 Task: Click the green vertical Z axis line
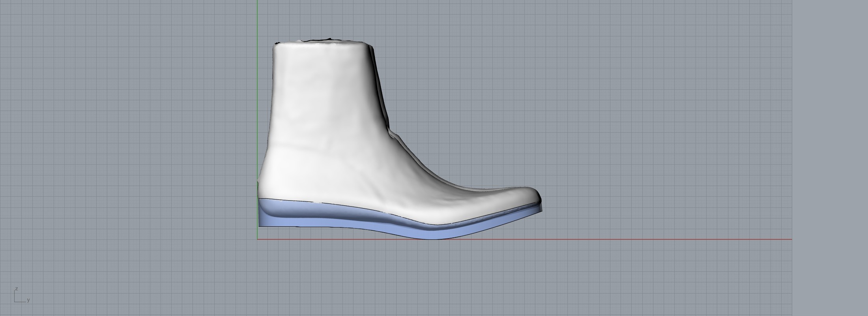[x=257, y=99]
